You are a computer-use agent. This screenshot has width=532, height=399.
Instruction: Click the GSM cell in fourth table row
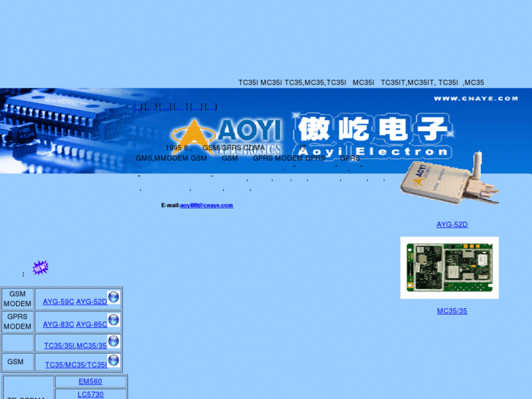coord(18,362)
